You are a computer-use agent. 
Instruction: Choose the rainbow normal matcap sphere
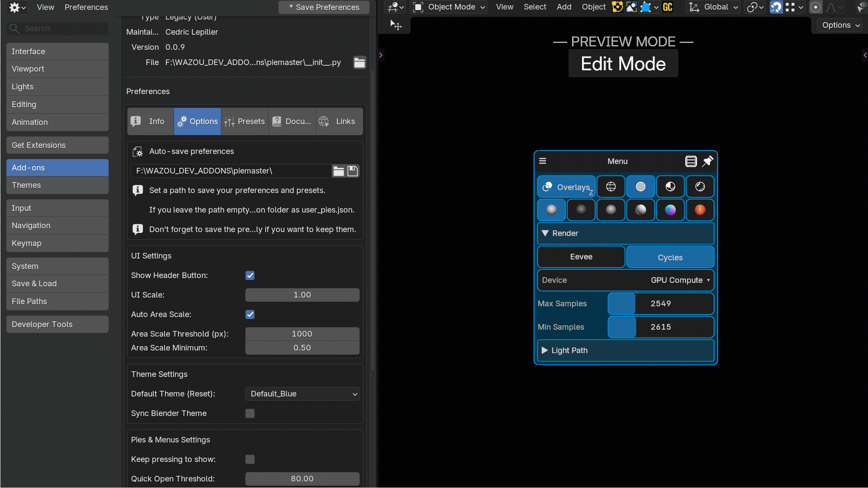click(671, 210)
